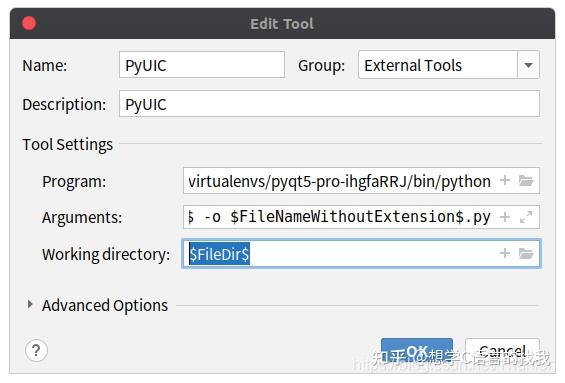Viewport: 565px width, 383px height.
Task: Click the Edit Tool title bar
Action: coord(282,23)
